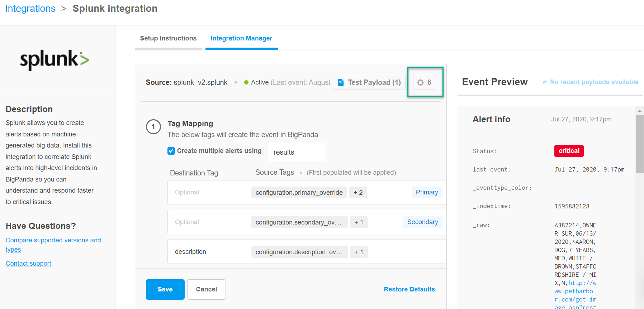Select configuration.secondary_ov… source tag
This screenshot has height=309, width=644.
coord(299,222)
